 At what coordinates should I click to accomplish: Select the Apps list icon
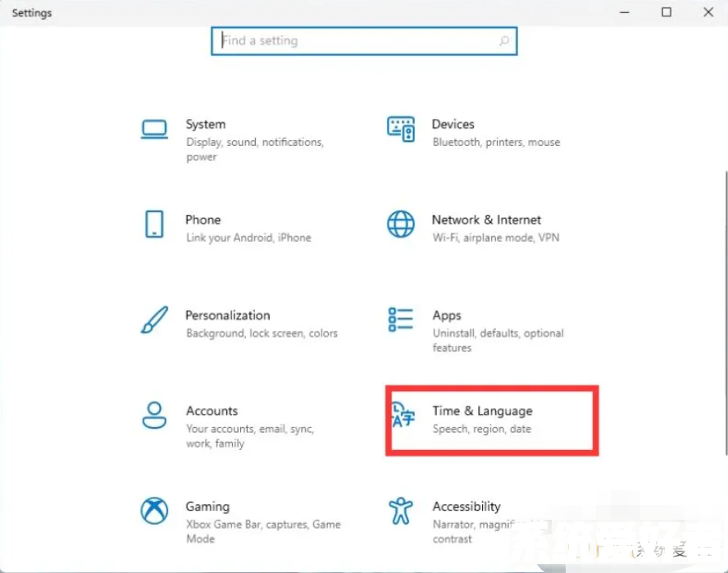coord(401,320)
